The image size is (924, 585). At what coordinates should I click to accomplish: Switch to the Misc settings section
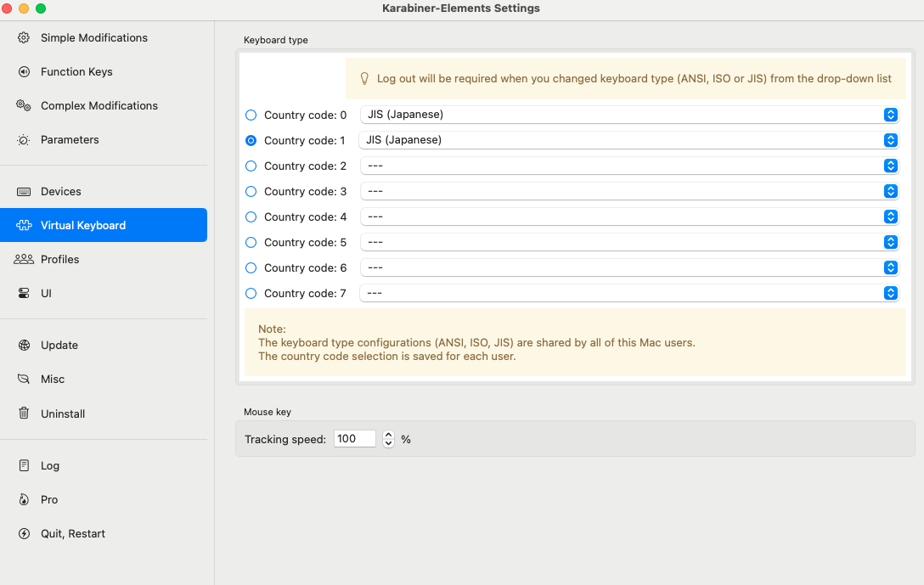[x=53, y=380]
